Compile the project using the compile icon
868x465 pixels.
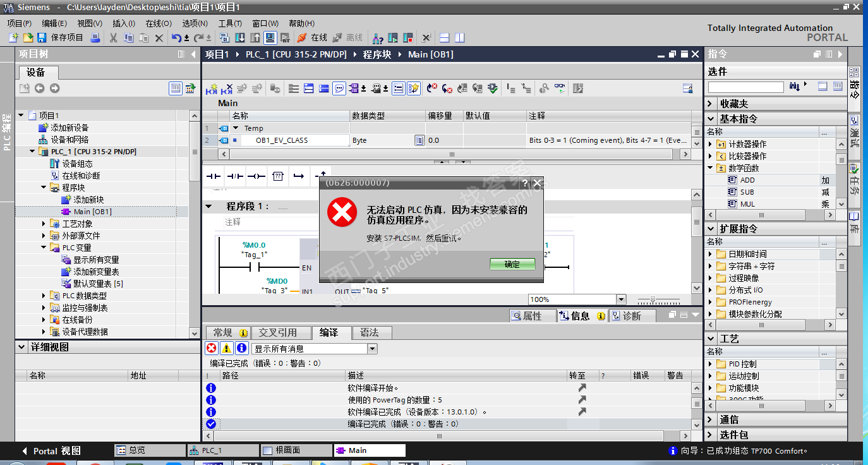[226, 38]
